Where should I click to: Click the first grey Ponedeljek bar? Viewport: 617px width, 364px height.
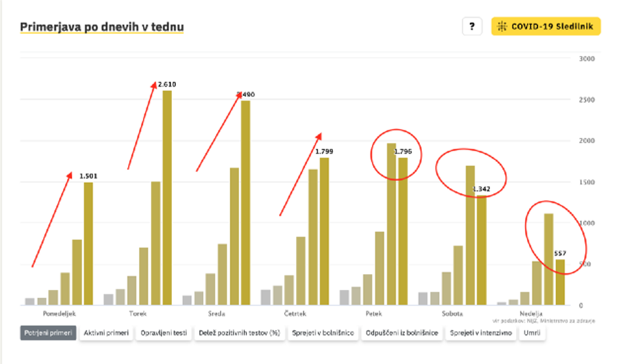point(30,301)
